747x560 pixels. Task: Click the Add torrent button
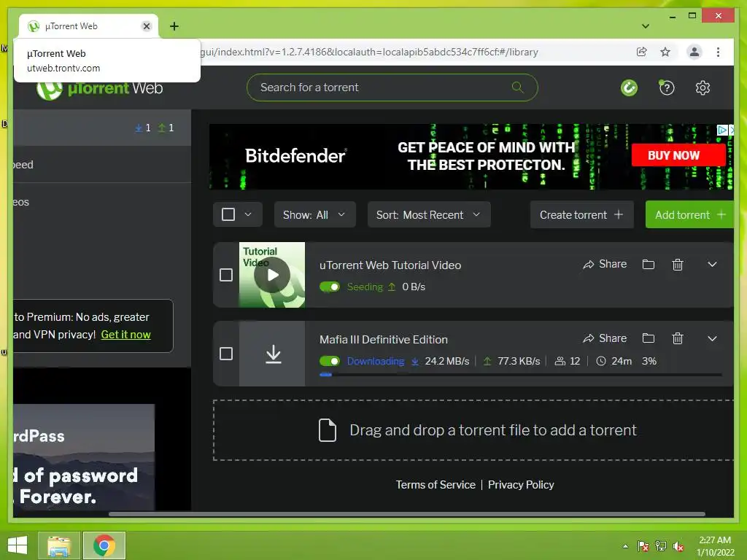pos(689,215)
